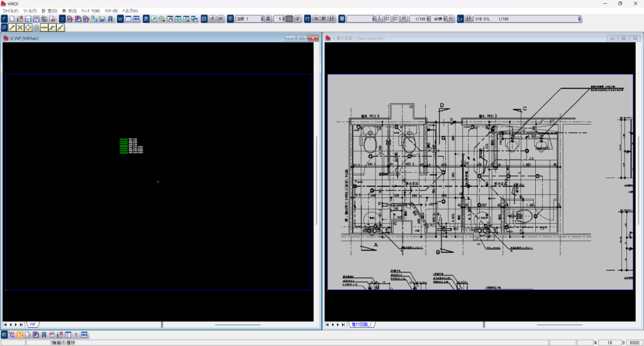Image resolution: width=644 pixels, height=346 pixels.
Task: Toggle the UR button in toolbar
Action: coord(220,19)
